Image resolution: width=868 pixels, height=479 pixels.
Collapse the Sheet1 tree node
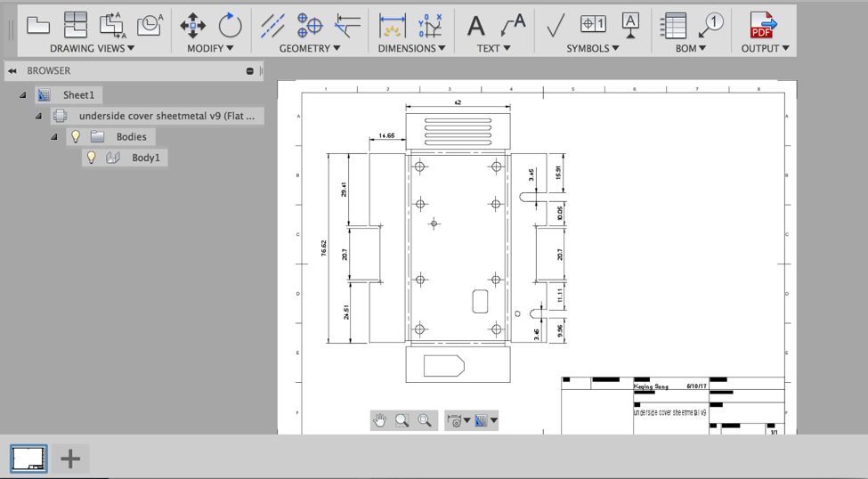(23, 95)
